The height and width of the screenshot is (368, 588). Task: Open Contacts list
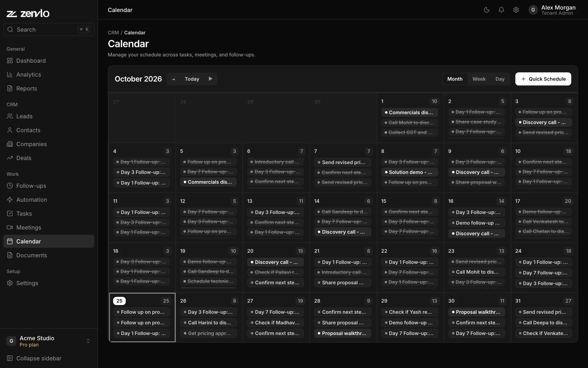(49, 130)
